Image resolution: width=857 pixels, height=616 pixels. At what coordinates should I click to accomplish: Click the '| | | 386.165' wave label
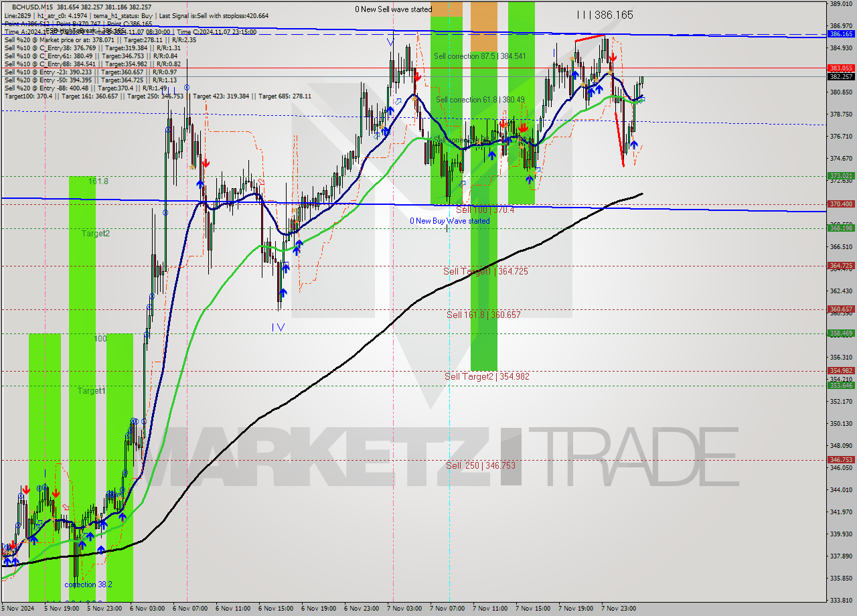pos(605,14)
